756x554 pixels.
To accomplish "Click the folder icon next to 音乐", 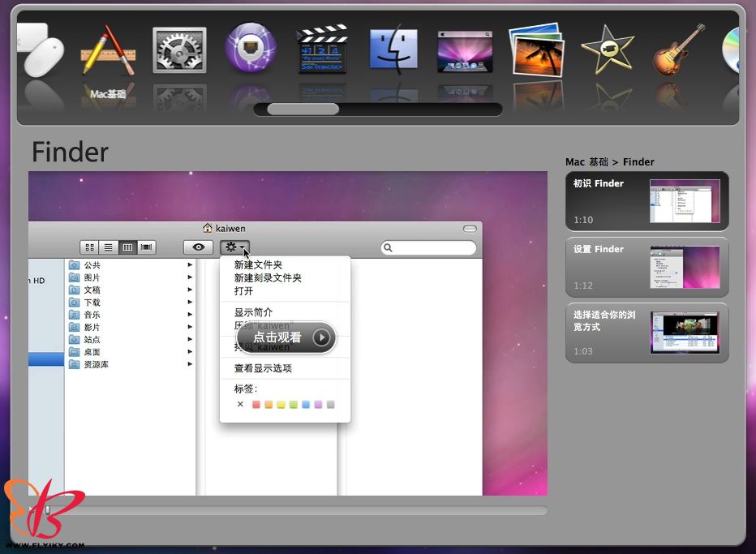I will [x=75, y=315].
